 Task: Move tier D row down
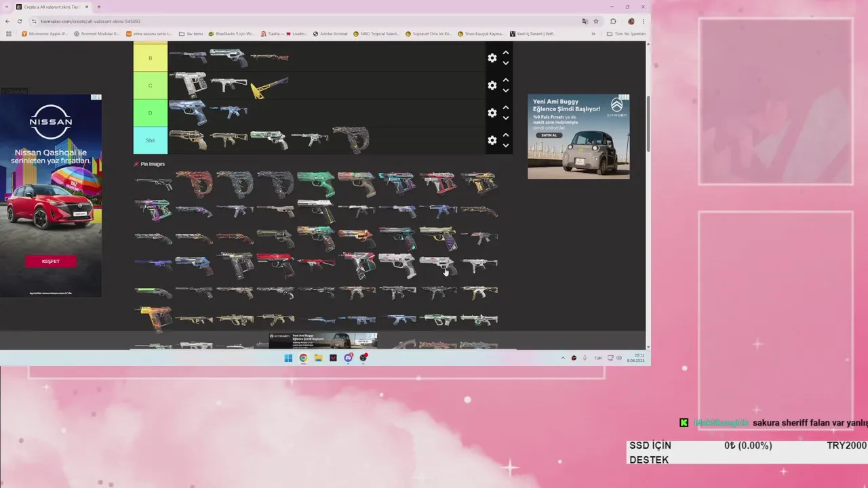click(x=506, y=118)
